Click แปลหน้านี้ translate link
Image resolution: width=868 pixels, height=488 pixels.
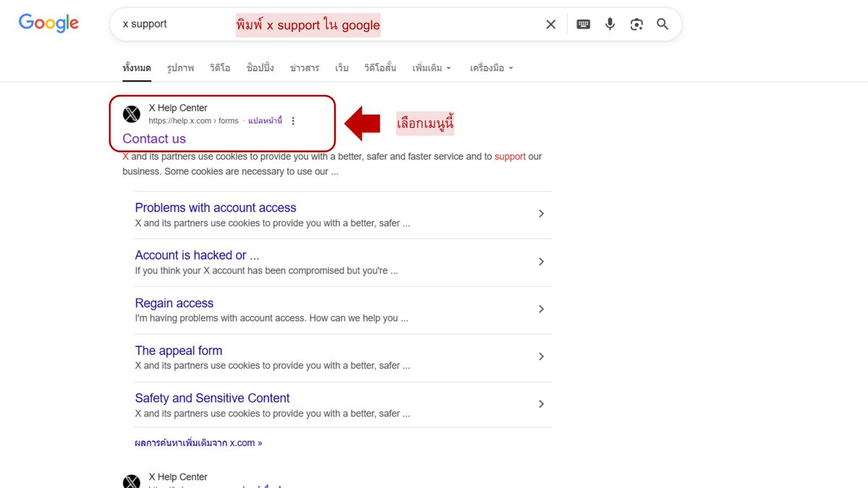pyautogui.click(x=265, y=121)
